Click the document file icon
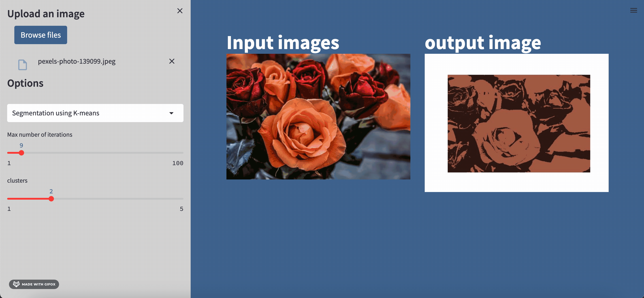 (23, 65)
